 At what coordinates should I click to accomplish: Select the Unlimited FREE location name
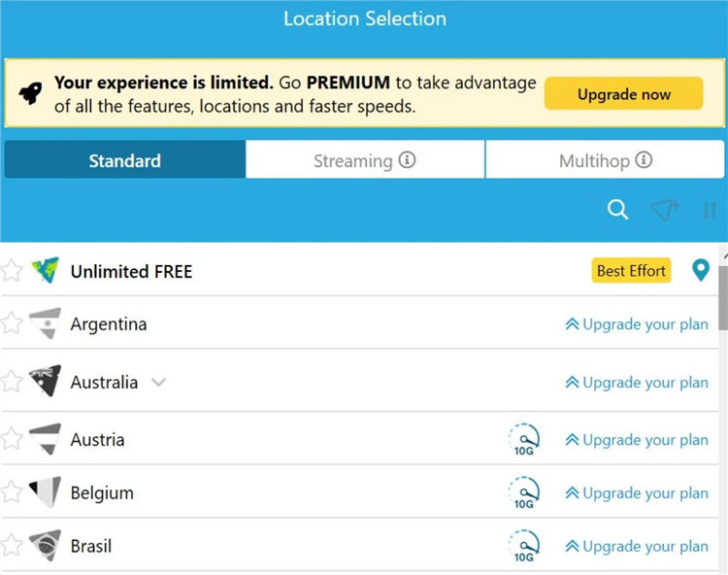point(131,271)
